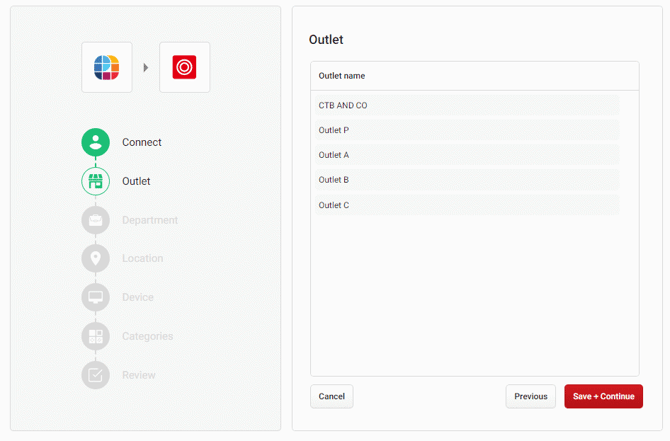670x441 pixels.
Task: Click the Outlet page heading
Action: pyautogui.click(x=326, y=40)
